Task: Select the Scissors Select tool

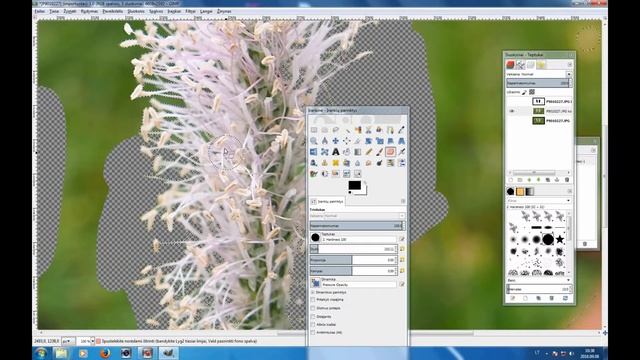Action: pos(369,130)
